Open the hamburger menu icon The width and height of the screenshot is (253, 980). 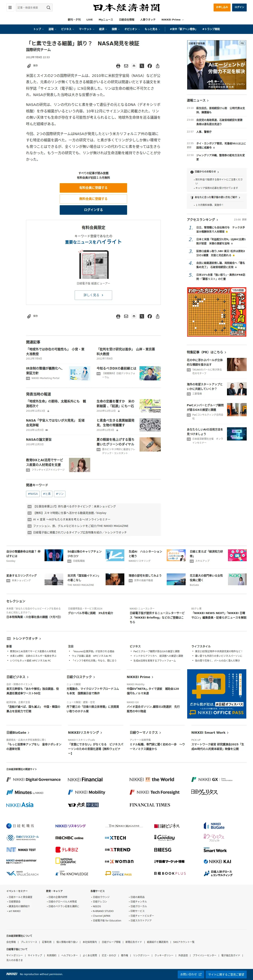click(10, 7)
